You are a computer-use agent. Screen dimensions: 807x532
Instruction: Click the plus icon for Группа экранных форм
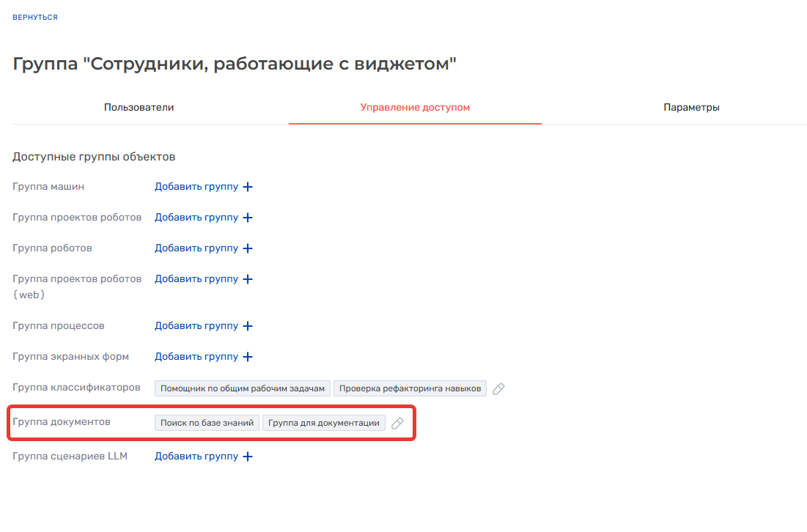tap(248, 357)
